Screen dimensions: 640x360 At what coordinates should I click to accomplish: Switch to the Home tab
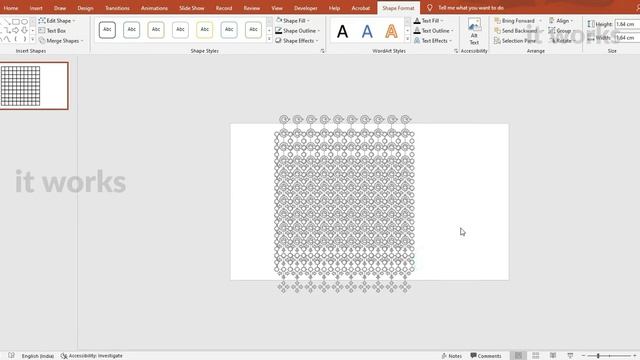pyautogui.click(x=11, y=8)
